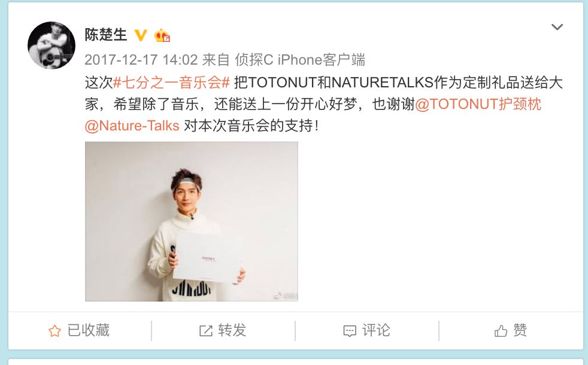Open the post options chevron menu
This screenshot has width=588, height=365.
tap(557, 27)
